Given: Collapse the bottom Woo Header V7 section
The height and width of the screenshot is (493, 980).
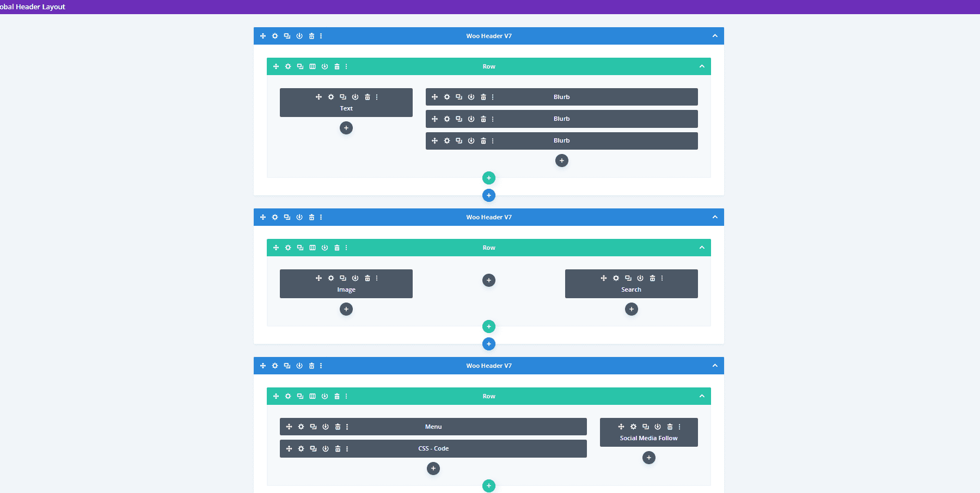Looking at the screenshot, I should [715, 366].
